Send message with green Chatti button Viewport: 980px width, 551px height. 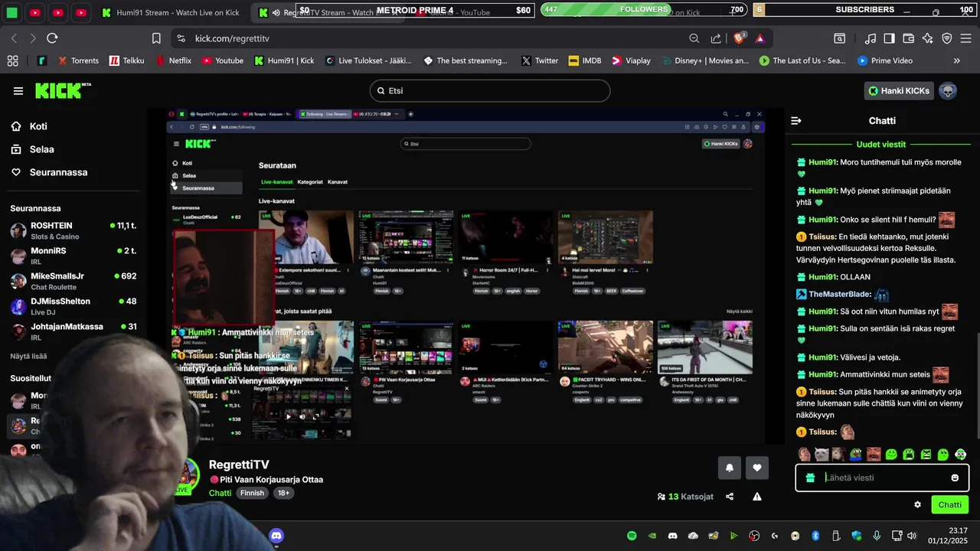click(x=950, y=504)
